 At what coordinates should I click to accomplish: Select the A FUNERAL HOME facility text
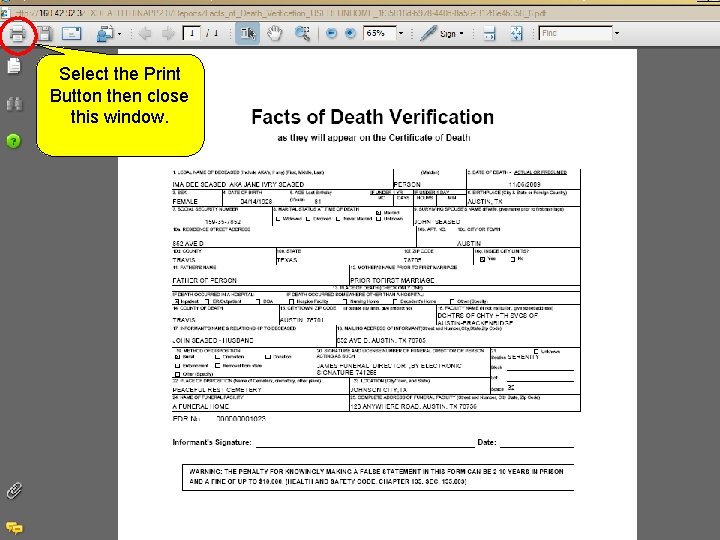coord(201,407)
